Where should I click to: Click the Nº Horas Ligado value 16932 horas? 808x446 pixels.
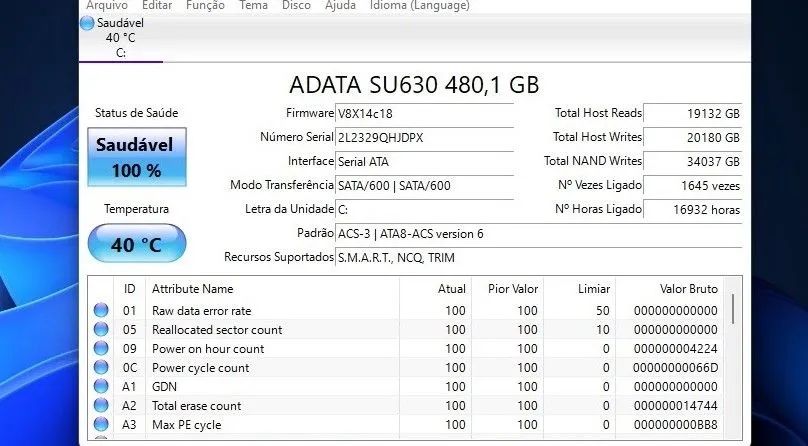(x=693, y=210)
